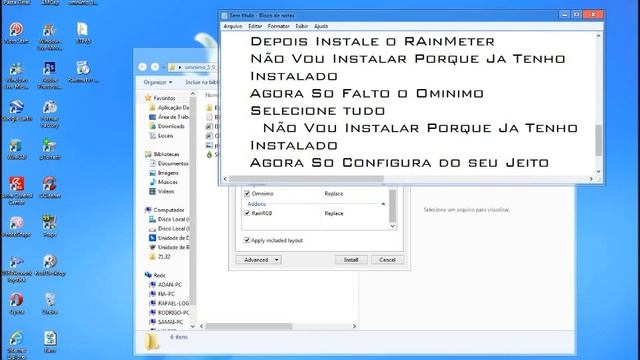This screenshot has height=360, width=640.
Task: Select the Favoritos star in the navigation pane
Action: click(148, 98)
